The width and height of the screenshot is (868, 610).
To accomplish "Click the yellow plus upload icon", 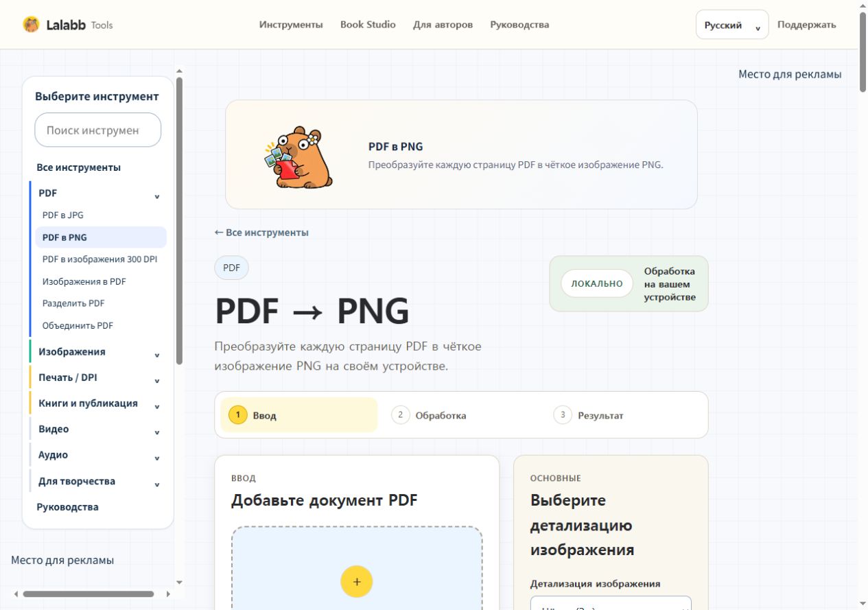I will pos(356,582).
